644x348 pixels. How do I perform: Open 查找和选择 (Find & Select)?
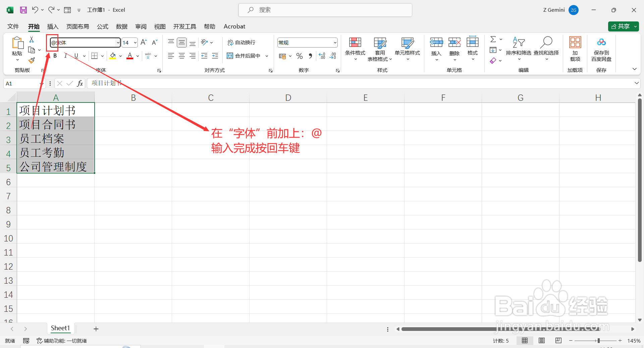click(546, 49)
